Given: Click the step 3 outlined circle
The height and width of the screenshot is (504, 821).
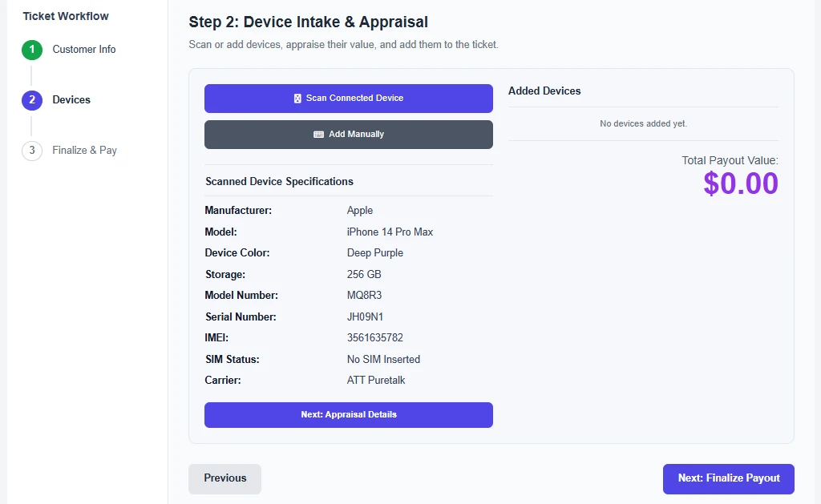Looking at the screenshot, I should click(32, 151).
